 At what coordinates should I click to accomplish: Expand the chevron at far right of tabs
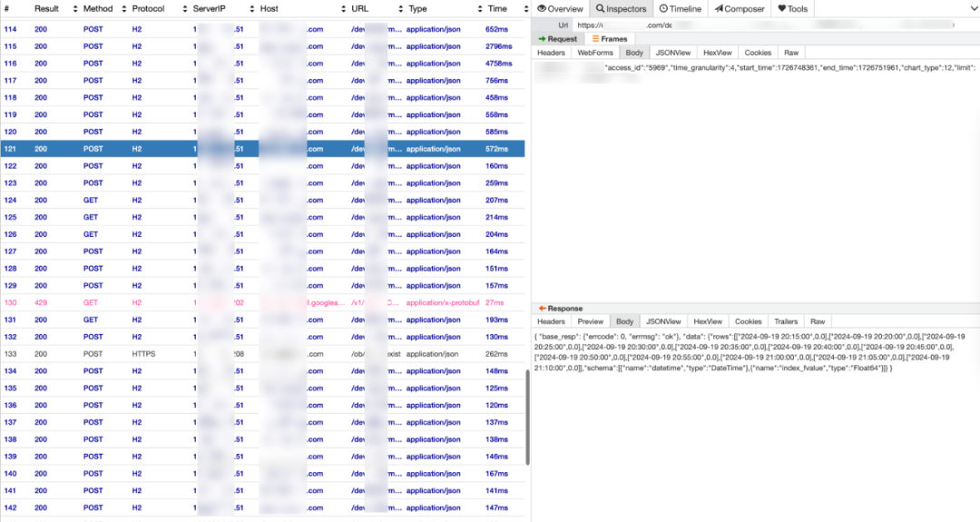pyautogui.click(x=973, y=9)
